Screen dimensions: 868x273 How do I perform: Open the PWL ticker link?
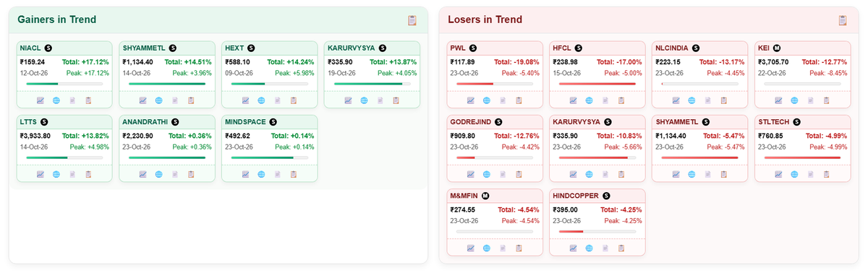pos(458,48)
